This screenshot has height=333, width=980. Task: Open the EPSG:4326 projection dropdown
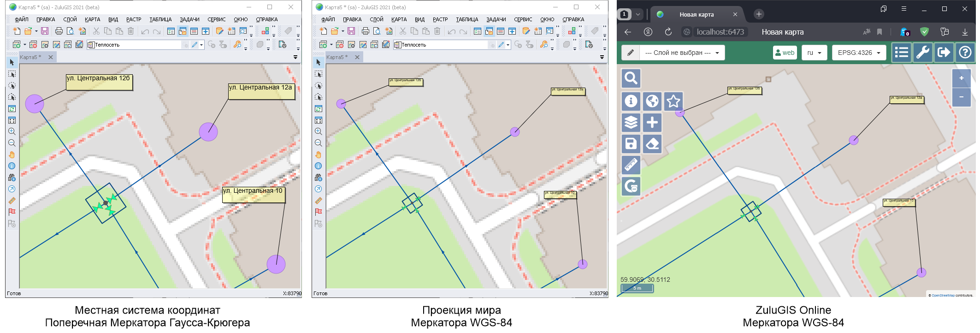[859, 53]
